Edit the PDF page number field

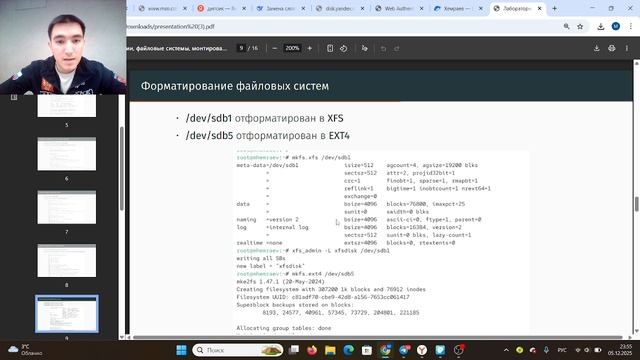(241, 48)
